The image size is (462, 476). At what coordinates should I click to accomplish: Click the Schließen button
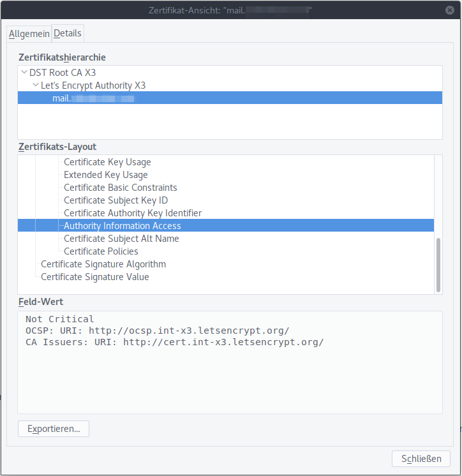pos(421,459)
